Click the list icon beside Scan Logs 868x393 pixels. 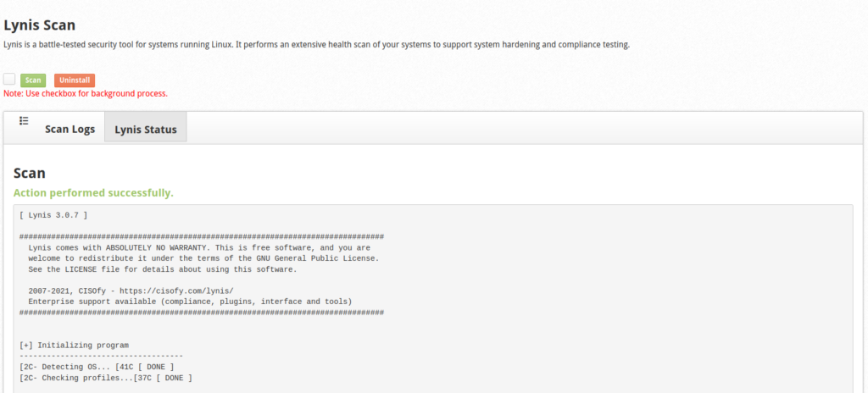point(24,121)
